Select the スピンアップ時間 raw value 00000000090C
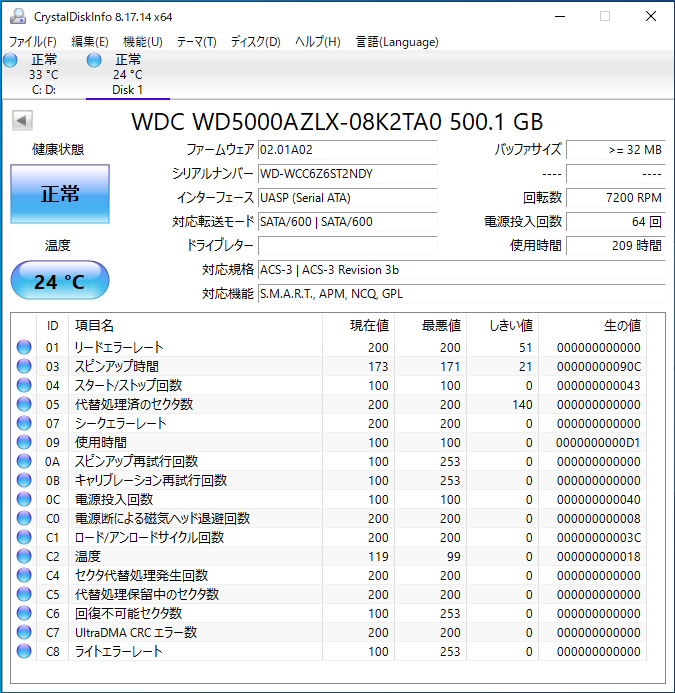 click(x=599, y=366)
